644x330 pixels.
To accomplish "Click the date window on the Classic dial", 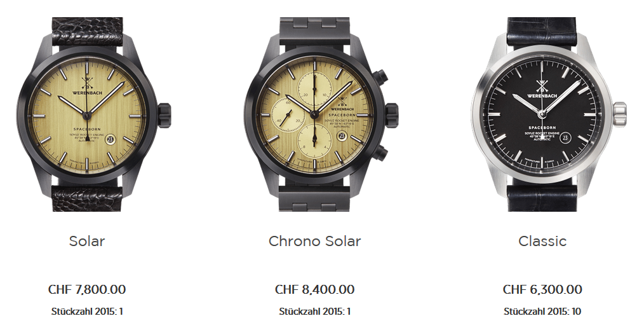I will click(x=565, y=138).
